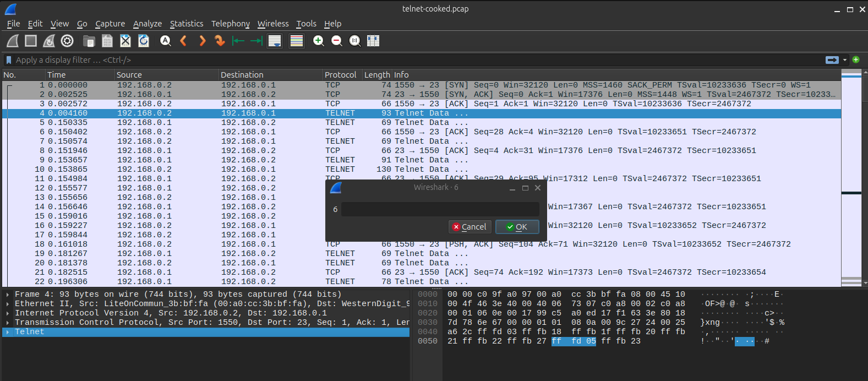Click the text field in Wireshark dialog
The width and height of the screenshot is (868, 381).
(x=440, y=209)
